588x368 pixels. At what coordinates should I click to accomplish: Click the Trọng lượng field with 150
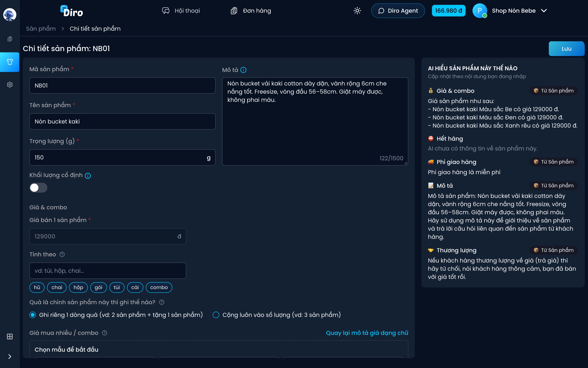click(x=122, y=157)
